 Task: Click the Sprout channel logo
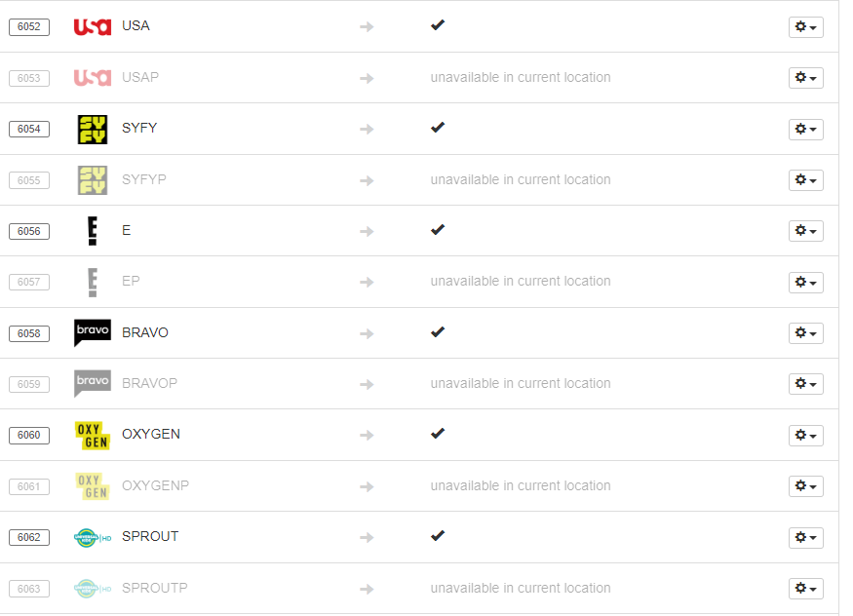click(x=93, y=537)
